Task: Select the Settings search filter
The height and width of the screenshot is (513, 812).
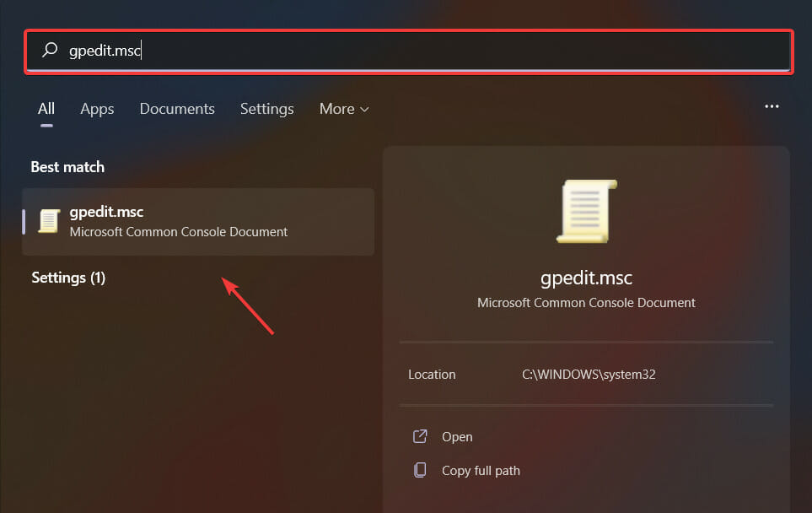Action: click(x=266, y=109)
